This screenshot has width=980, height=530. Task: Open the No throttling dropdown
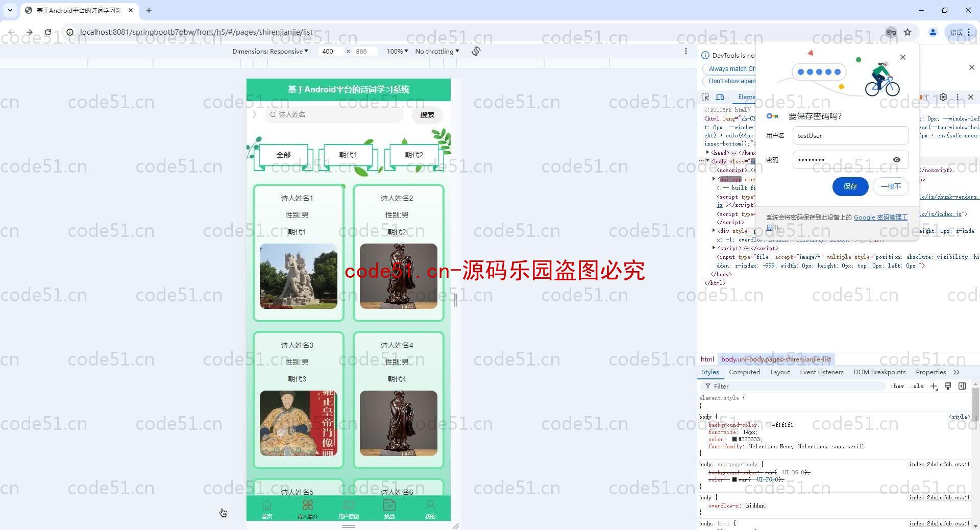(437, 51)
